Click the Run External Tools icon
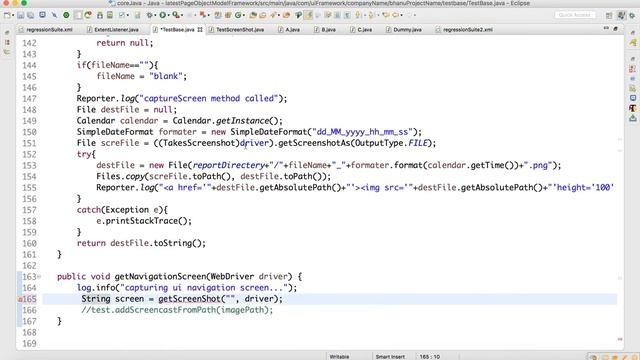This screenshot has height=360, width=640. pyautogui.click(x=176, y=15)
